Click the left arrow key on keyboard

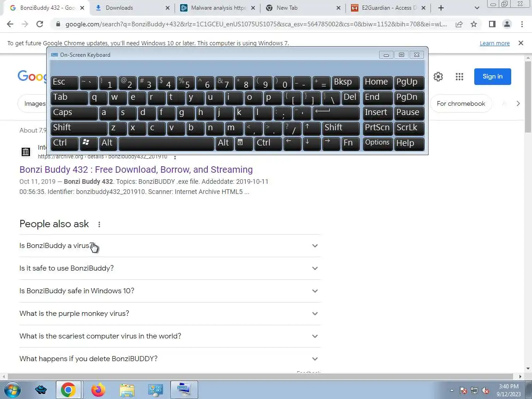coord(292,144)
